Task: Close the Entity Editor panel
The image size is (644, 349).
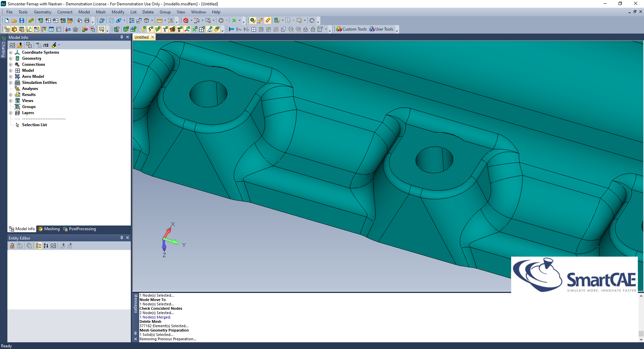Action: tap(127, 238)
